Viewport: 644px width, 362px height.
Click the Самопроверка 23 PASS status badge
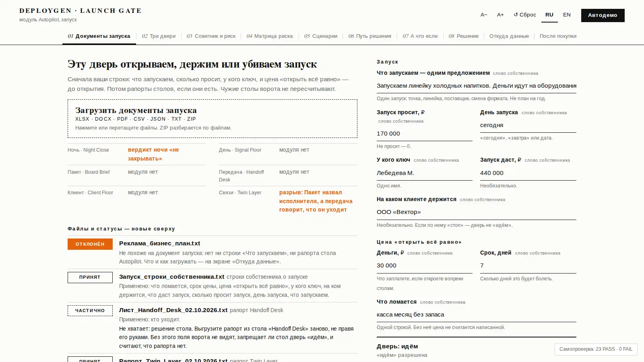pyautogui.click(x=596, y=349)
